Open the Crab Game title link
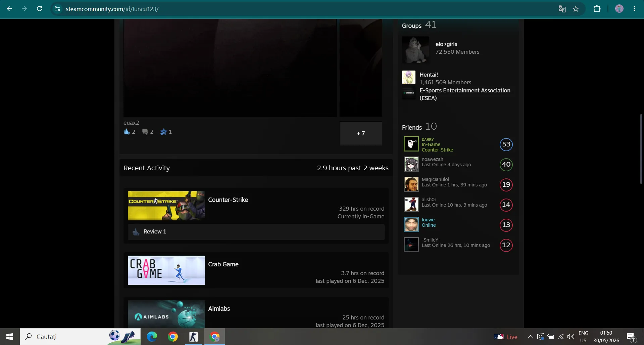The width and height of the screenshot is (644, 345). tap(224, 264)
